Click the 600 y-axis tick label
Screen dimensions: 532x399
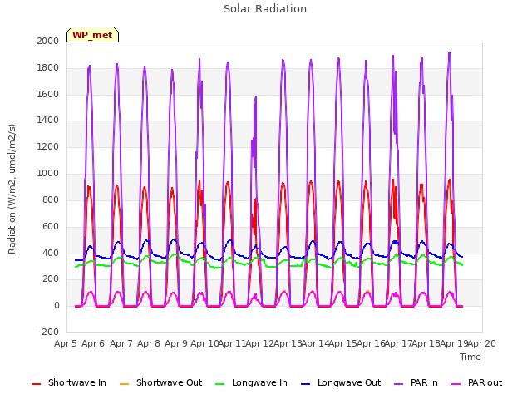[51, 226]
